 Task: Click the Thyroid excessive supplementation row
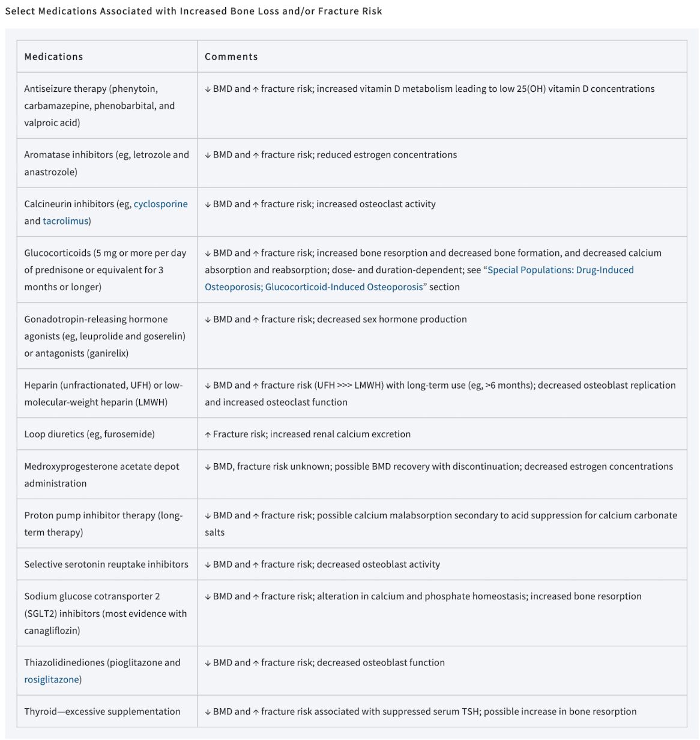(x=352, y=711)
